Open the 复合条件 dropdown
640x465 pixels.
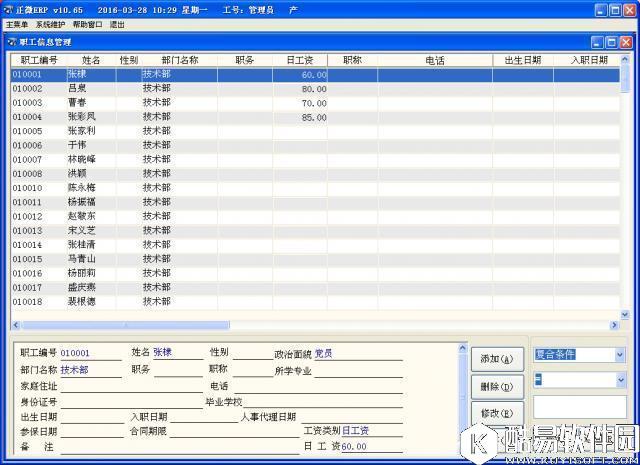pyautogui.click(x=620, y=355)
